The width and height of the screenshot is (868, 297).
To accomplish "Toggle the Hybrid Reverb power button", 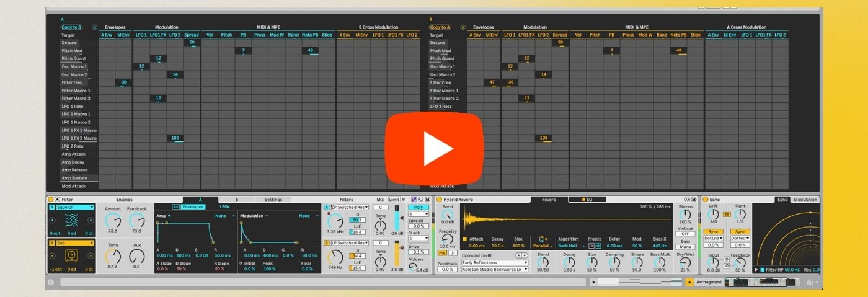I will [x=439, y=200].
